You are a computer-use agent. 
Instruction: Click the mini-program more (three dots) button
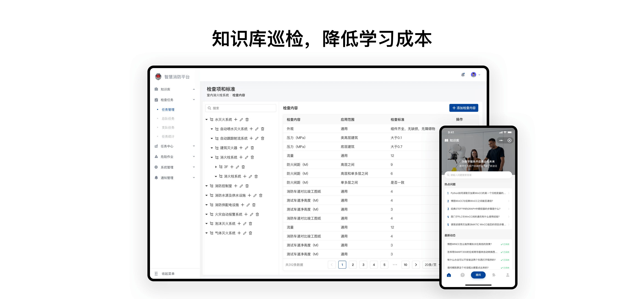(x=501, y=141)
